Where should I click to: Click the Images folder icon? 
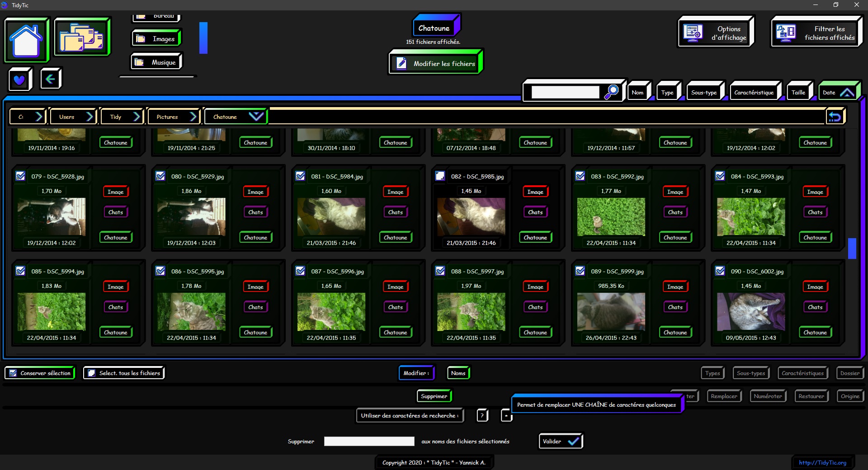tap(141, 39)
